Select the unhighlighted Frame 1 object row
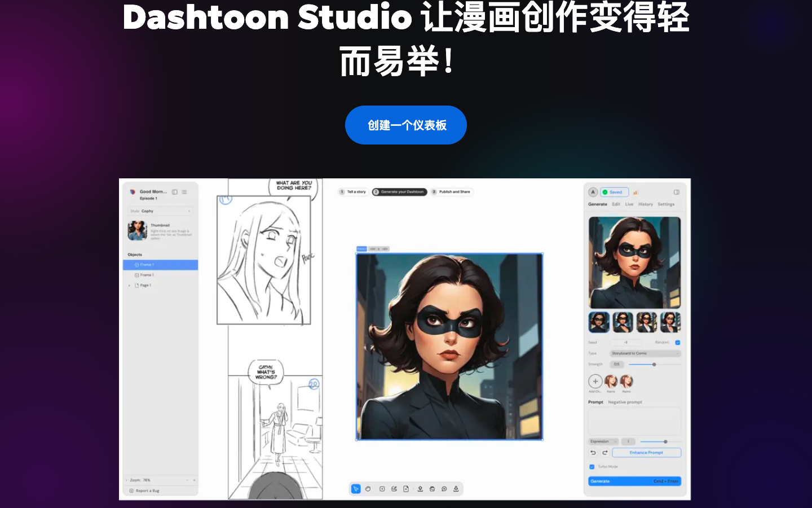The height and width of the screenshot is (508, 812). (161, 275)
